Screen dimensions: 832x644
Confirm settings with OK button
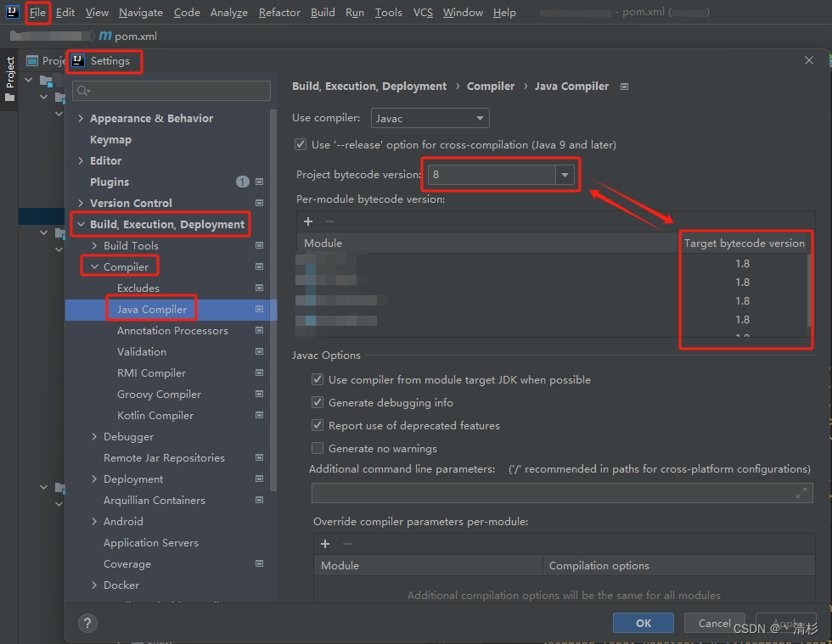[644, 623]
